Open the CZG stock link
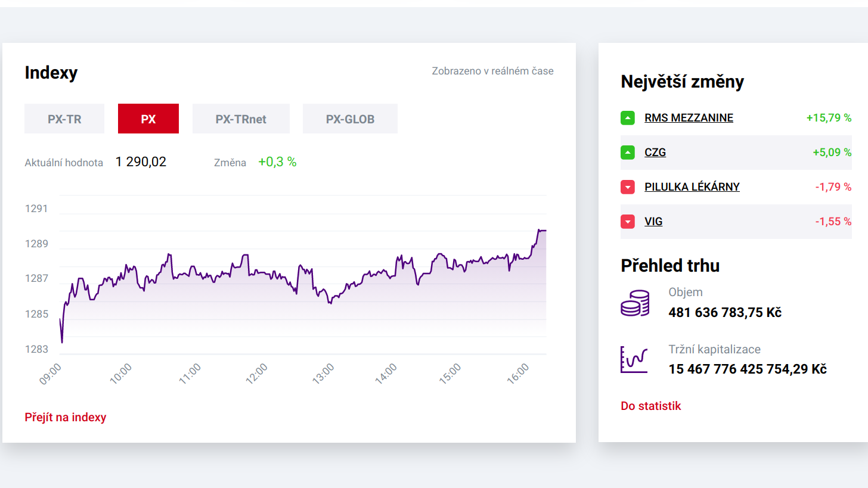The height and width of the screenshot is (488, 868). click(x=655, y=153)
